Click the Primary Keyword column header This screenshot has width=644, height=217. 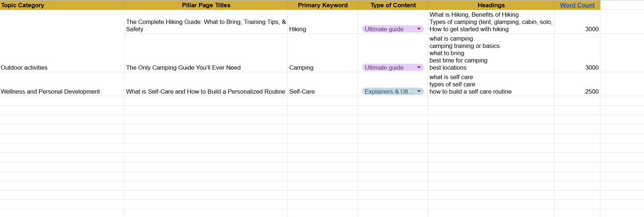tap(323, 5)
